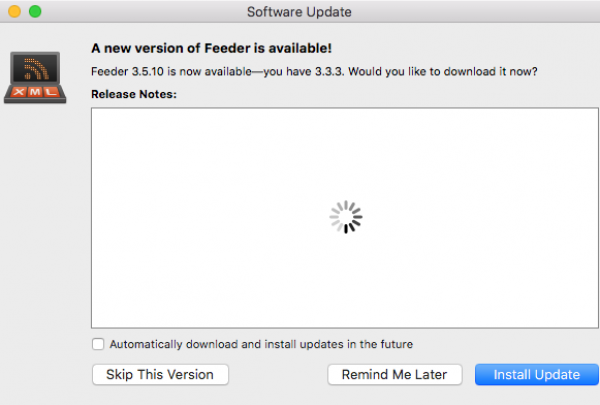This screenshot has height=405, width=600.
Task: Enable automatic download and install checkbox
Action: point(98,344)
